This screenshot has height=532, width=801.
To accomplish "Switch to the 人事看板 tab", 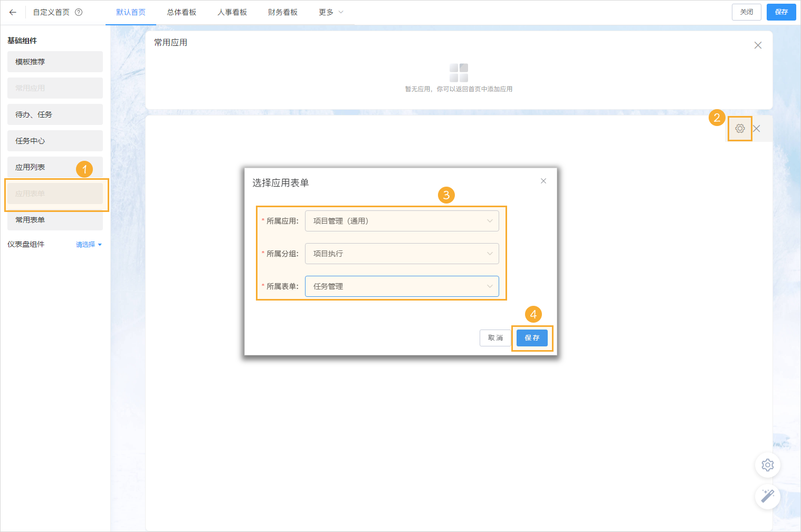I will point(232,12).
